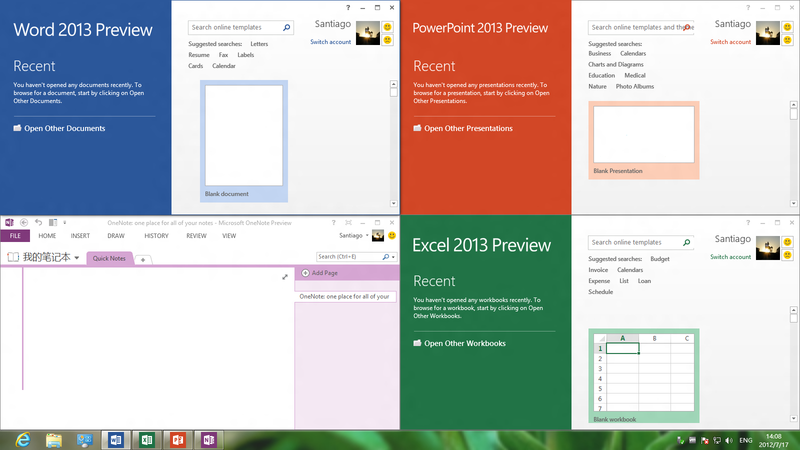Click the OneNote app logo icon
The height and width of the screenshot is (450, 800).
tap(9, 222)
